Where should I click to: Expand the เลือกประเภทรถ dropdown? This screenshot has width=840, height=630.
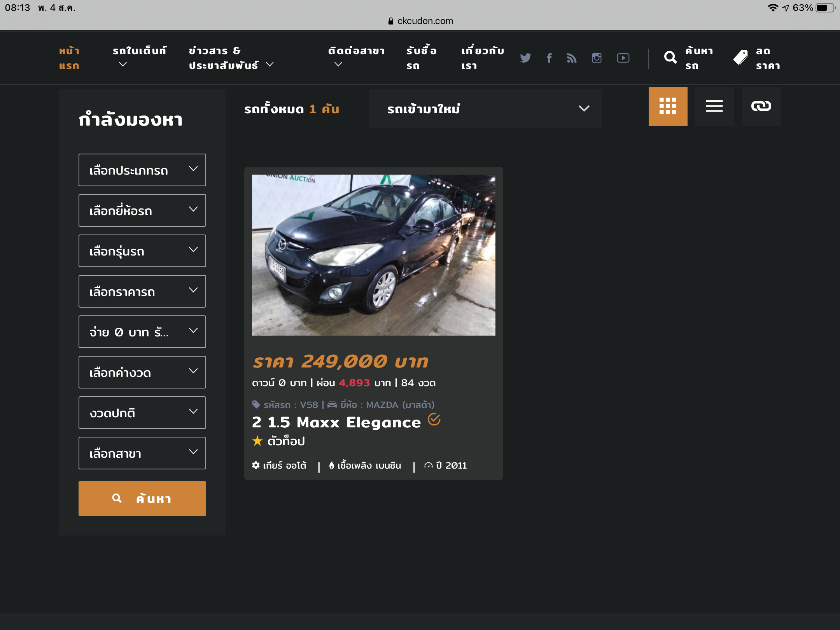(x=142, y=170)
